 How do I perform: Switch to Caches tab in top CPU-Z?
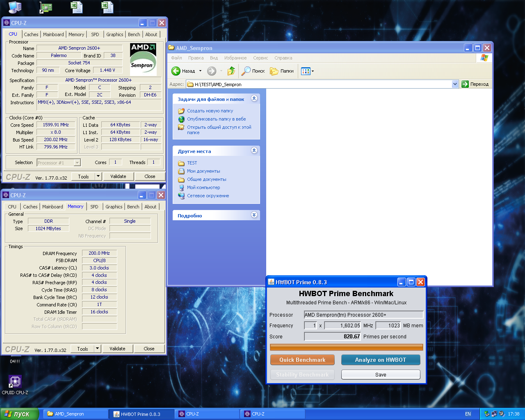coord(31,34)
